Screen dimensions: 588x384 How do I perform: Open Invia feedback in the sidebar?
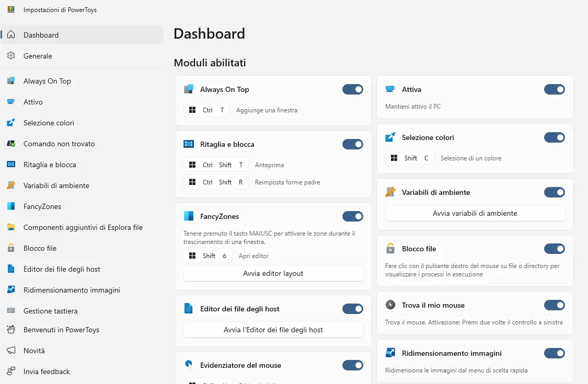pyautogui.click(x=83, y=371)
